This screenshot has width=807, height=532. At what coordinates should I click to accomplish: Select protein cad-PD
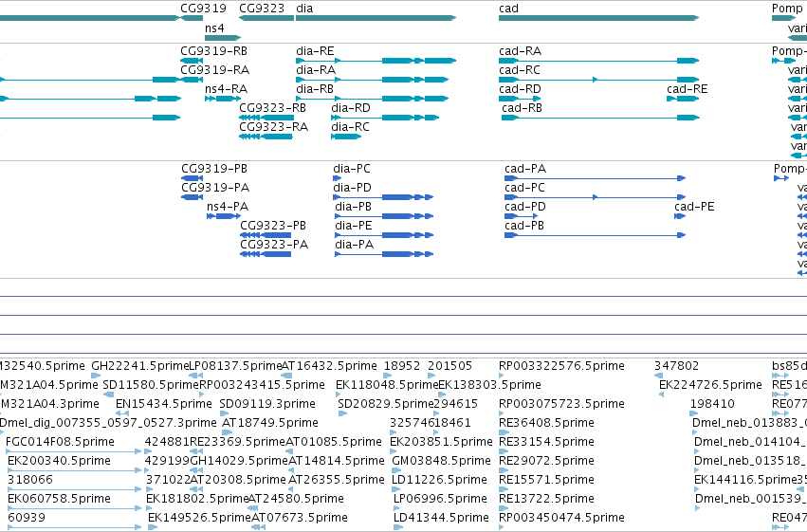(525, 207)
